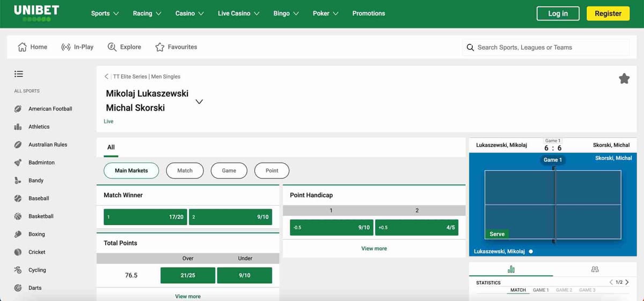Expand the Poker dropdown menu
644x301 pixels.
326,13
